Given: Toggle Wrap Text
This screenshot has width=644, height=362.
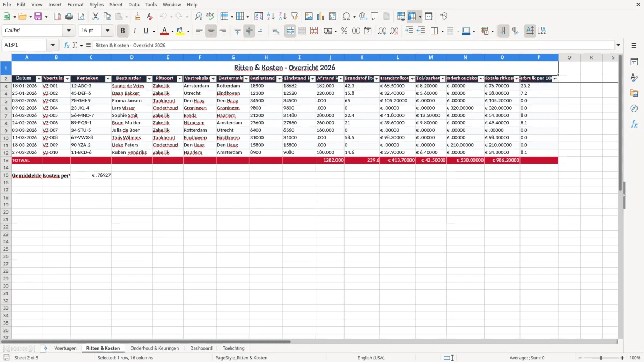Looking at the screenshot, I should 276,31.
